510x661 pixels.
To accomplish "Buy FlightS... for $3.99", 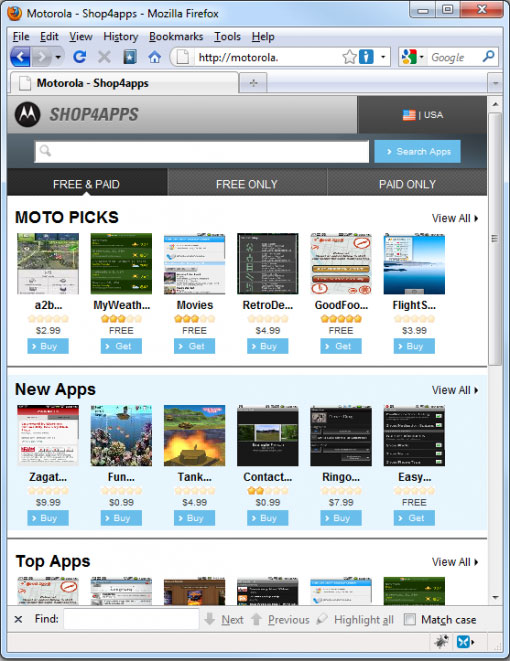I will [x=414, y=346].
